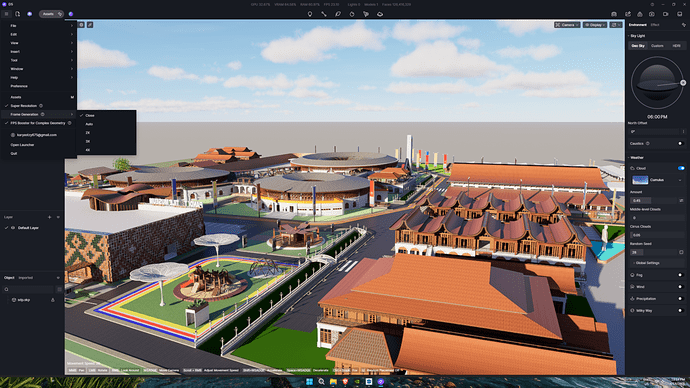Expand the Window submenu
This screenshot has width=690, height=388.
click(39, 69)
